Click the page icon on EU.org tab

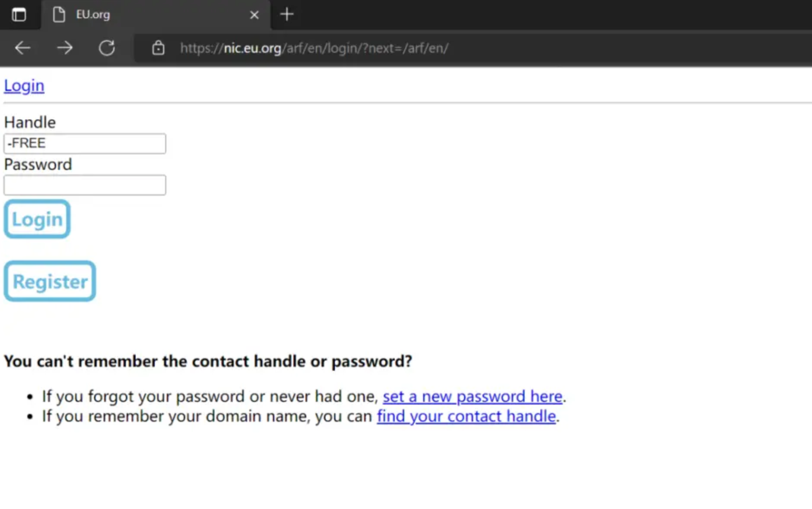pos(58,15)
